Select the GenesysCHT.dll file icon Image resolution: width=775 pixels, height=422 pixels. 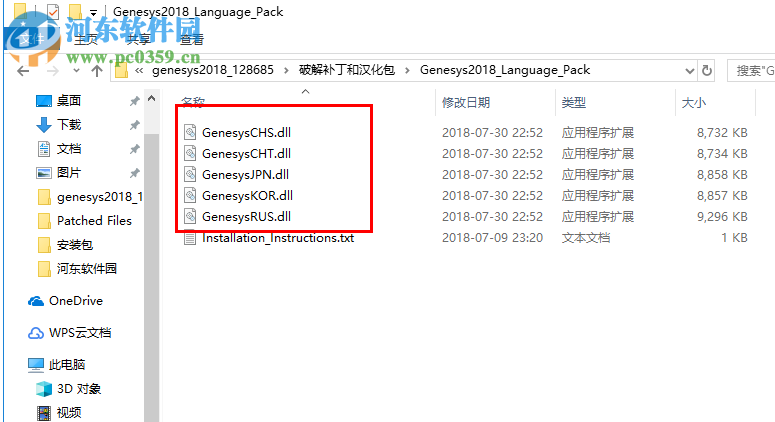coord(190,153)
